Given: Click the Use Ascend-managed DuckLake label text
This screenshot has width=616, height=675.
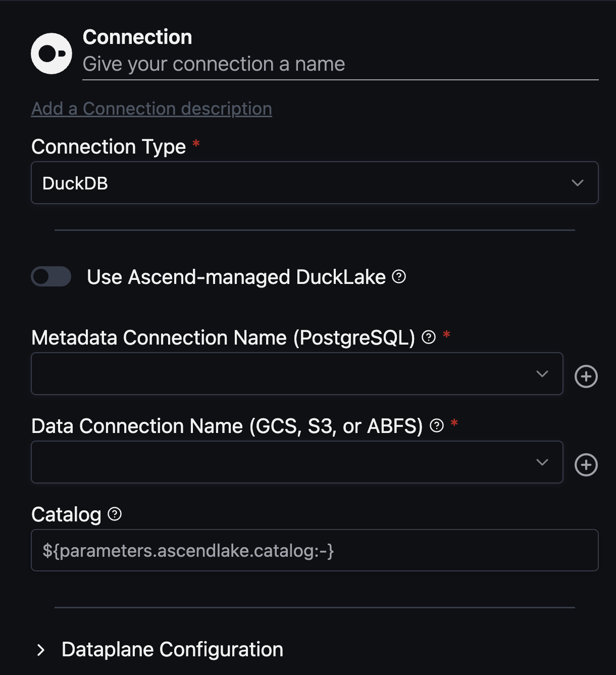Looking at the screenshot, I should (236, 277).
